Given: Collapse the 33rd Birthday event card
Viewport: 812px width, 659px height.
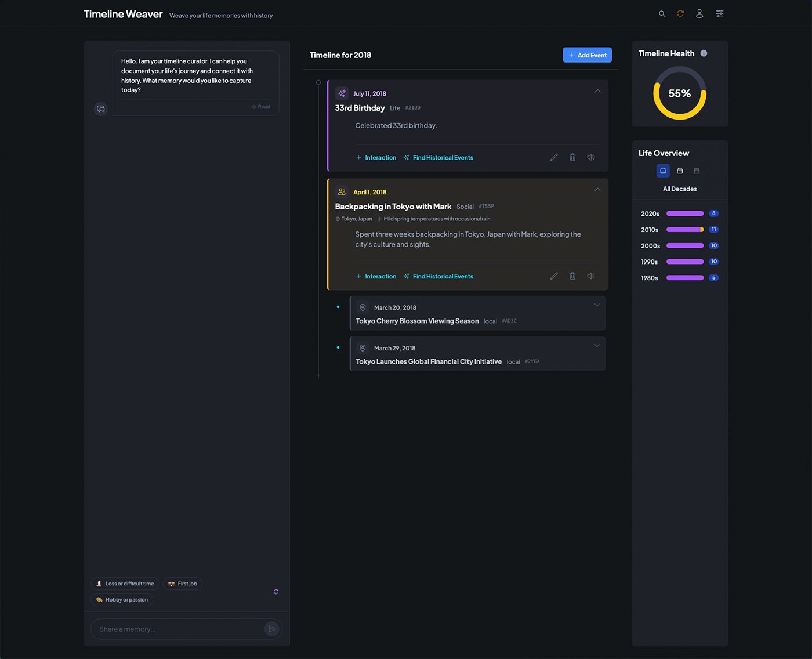Looking at the screenshot, I should tap(597, 91).
